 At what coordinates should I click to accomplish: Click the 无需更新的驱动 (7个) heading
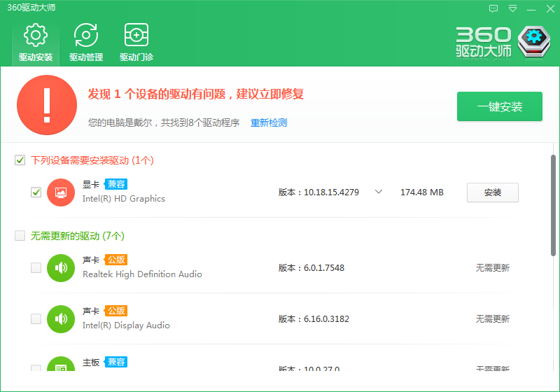pyautogui.click(x=78, y=236)
